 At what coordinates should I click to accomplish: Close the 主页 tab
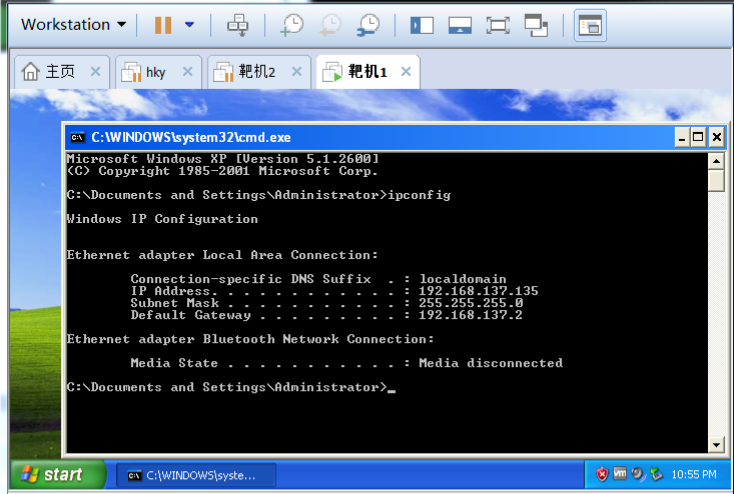pyautogui.click(x=95, y=72)
